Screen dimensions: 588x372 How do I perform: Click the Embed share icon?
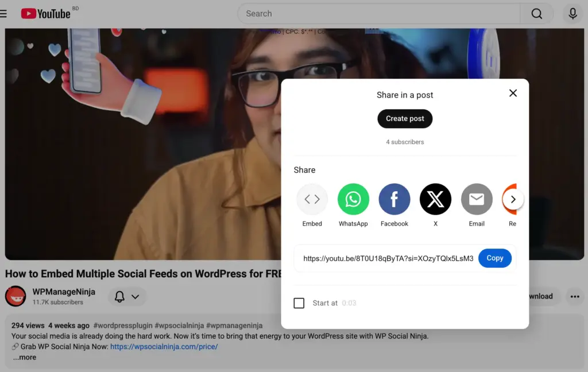(x=312, y=199)
